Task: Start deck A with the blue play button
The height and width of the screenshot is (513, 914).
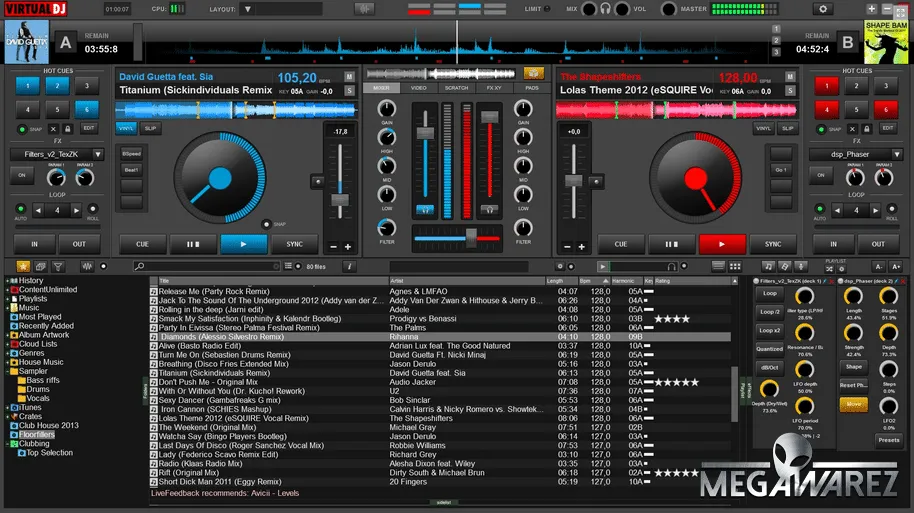Action: tap(244, 244)
